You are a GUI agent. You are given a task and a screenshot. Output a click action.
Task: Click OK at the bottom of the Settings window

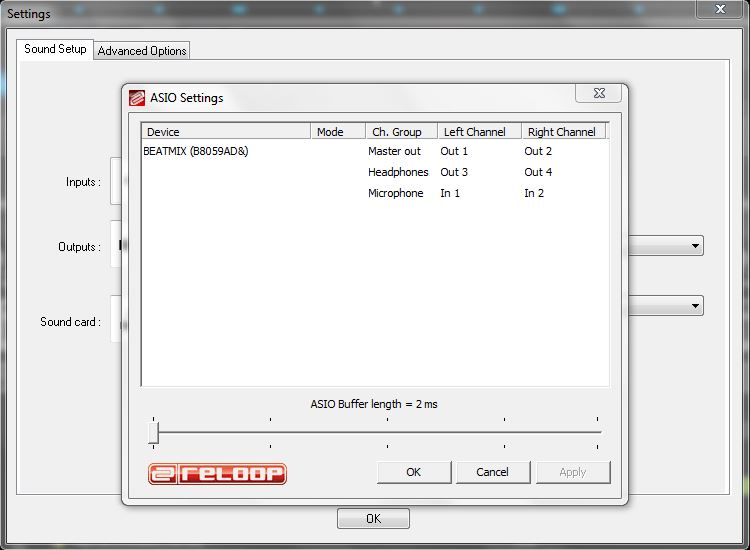tap(373, 519)
